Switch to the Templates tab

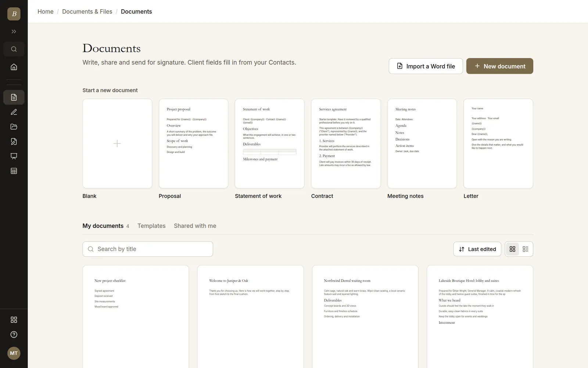(x=151, y=226)
